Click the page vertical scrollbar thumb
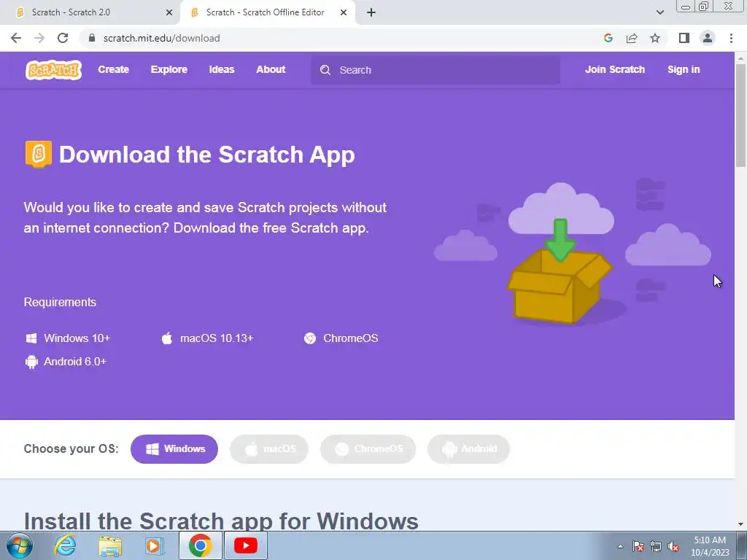Image resolution: width=747 pixels, height=560 pixels. pos(741,115)
